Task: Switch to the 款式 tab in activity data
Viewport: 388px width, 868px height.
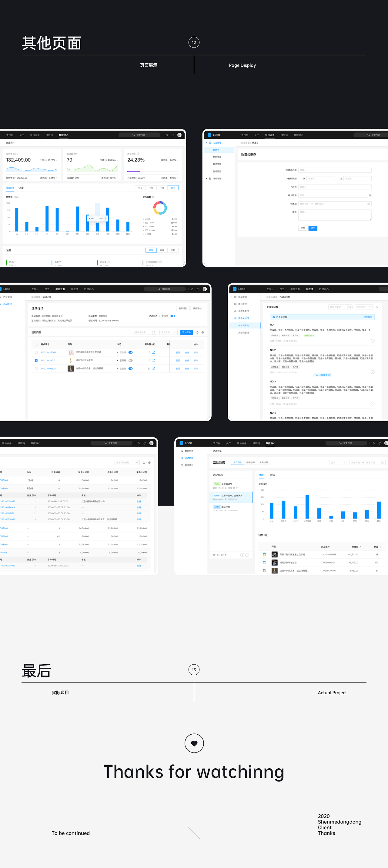Action: [x=273, y=475]
